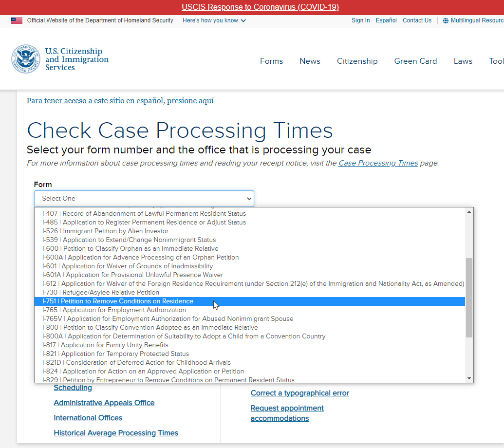
Task: Select I-751 Petition to Remove Conditions
Action: pyautogui.click(x=250, y=301)
